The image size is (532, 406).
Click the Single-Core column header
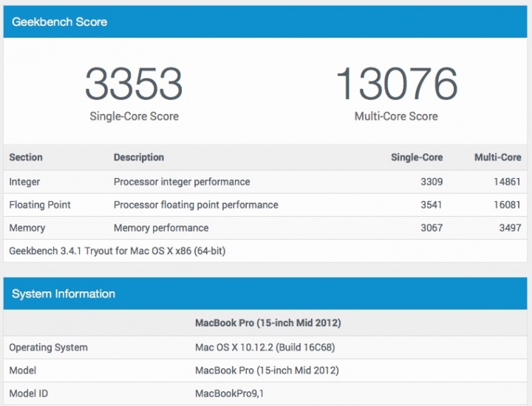(x=417, y=158)
